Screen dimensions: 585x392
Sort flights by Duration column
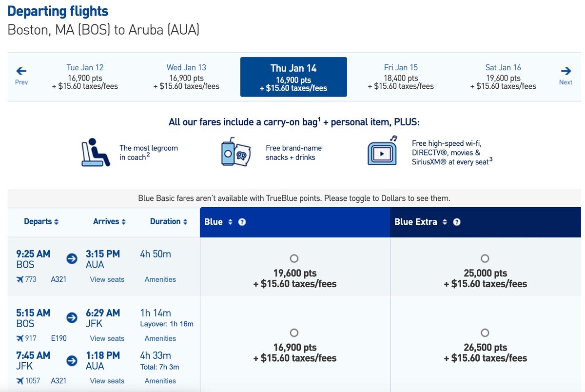(x=169, y=221)
